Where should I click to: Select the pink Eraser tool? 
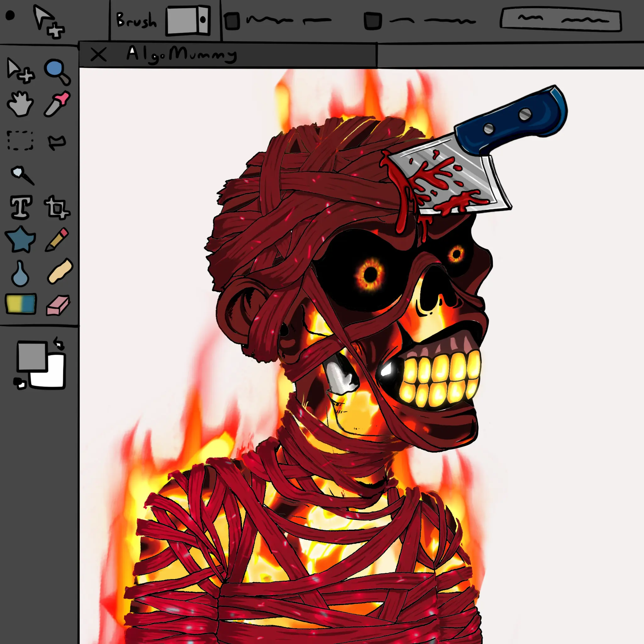click(58, 305)
